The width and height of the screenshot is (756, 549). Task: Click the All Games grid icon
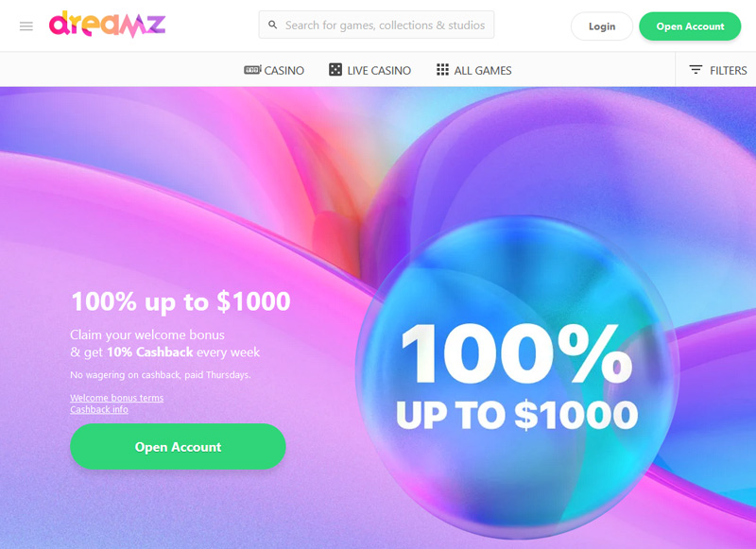442,70
